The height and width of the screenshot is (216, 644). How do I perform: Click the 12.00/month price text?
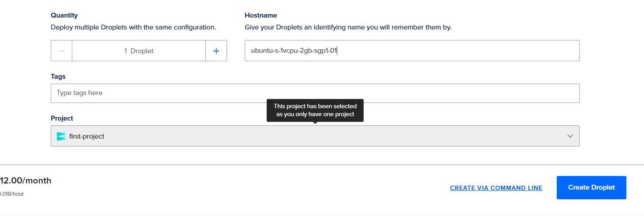(26, 180)
